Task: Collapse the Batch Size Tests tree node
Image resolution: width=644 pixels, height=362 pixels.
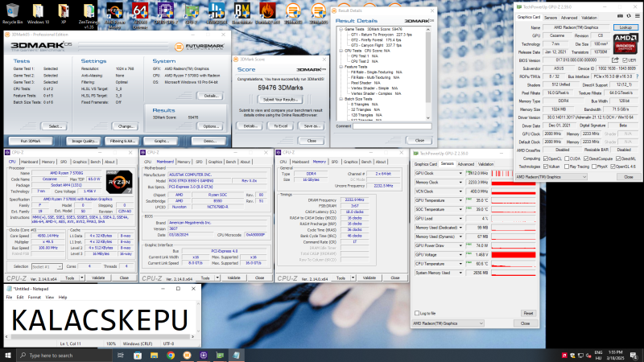Action: (x=341, y=99)
